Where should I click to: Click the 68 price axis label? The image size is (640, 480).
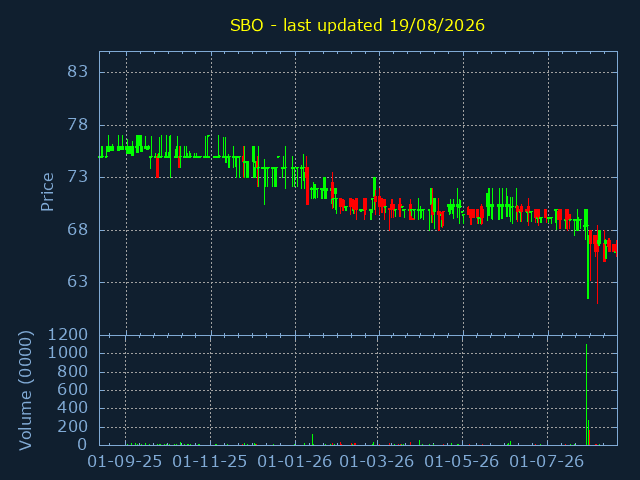pyautogui.click(x=78, y=230)
